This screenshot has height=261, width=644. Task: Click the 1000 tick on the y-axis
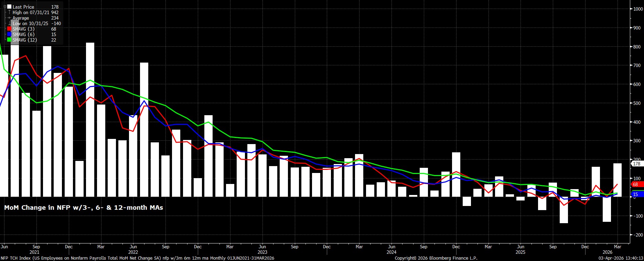pos(638,9)
